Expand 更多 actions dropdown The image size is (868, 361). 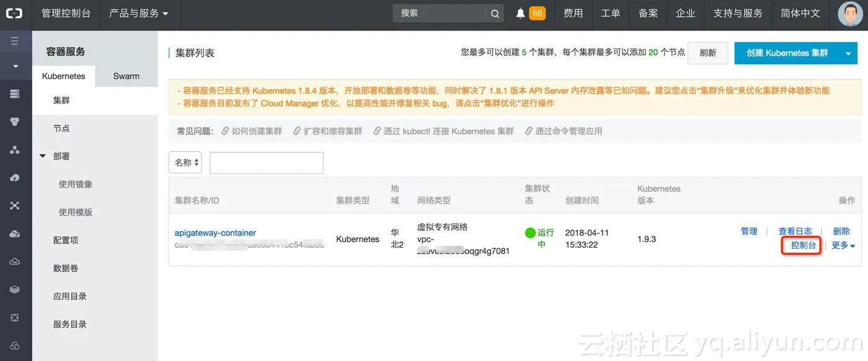(843, 246)
